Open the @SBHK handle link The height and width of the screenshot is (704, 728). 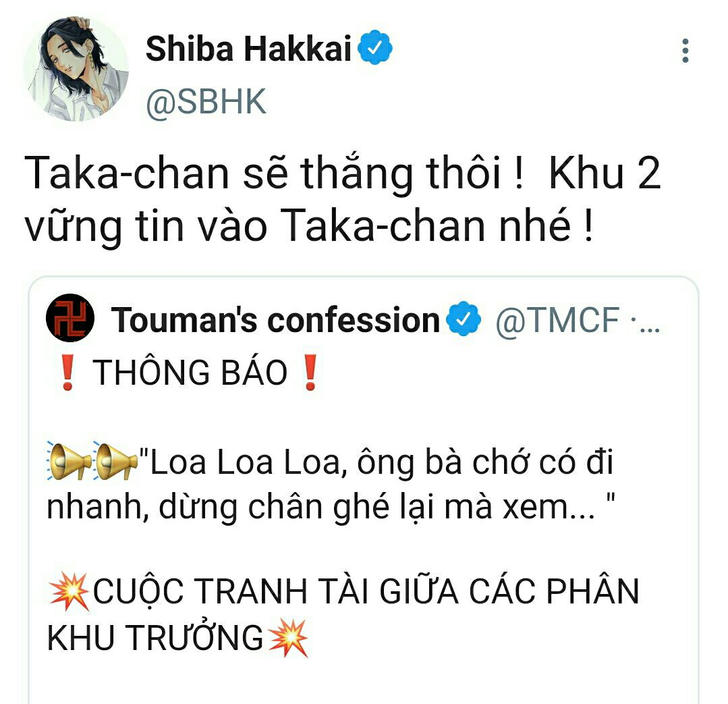point(206,102)
